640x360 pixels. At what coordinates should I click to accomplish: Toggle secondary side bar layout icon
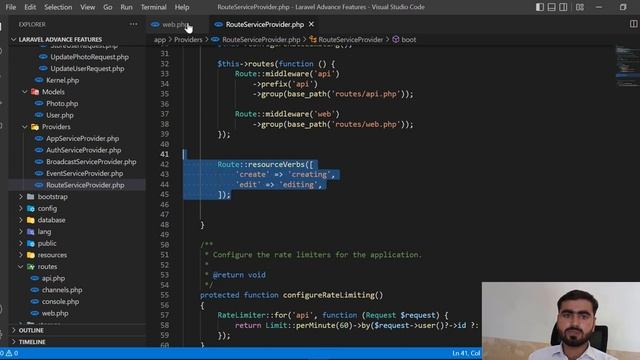point(563,7)
